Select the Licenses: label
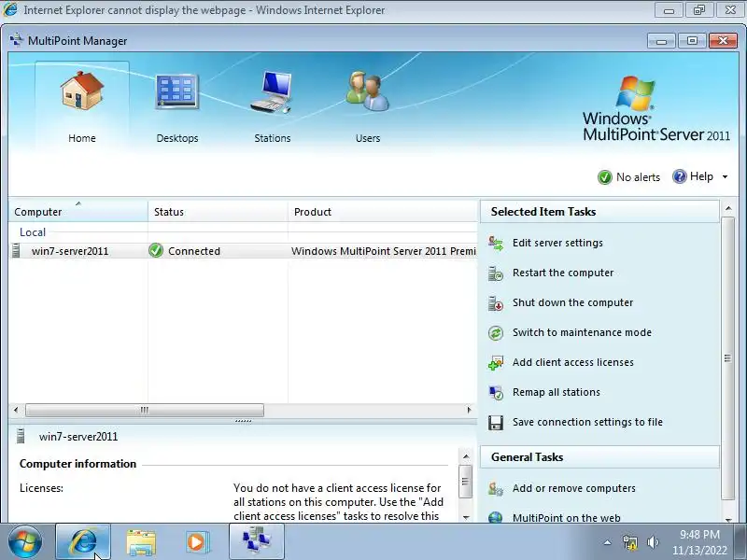Screen dimensions: 747x560 point(41,488)
